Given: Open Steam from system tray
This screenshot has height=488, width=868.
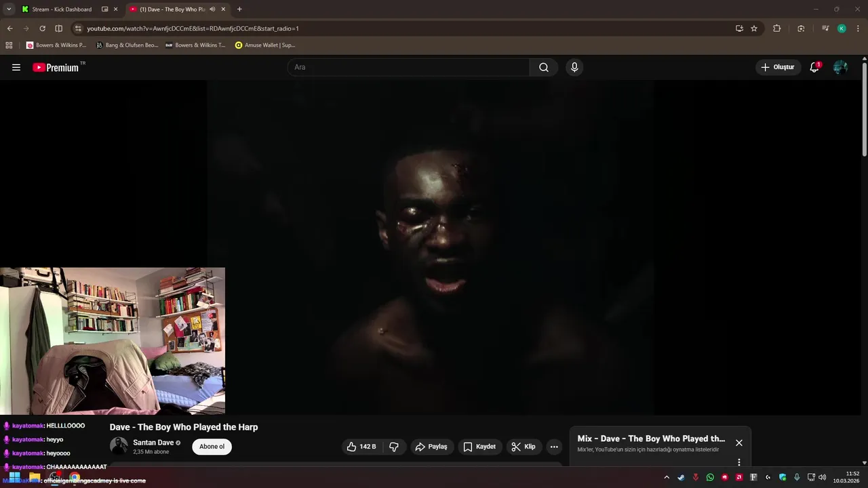Looking at the screenshot, I should (681, 477).
